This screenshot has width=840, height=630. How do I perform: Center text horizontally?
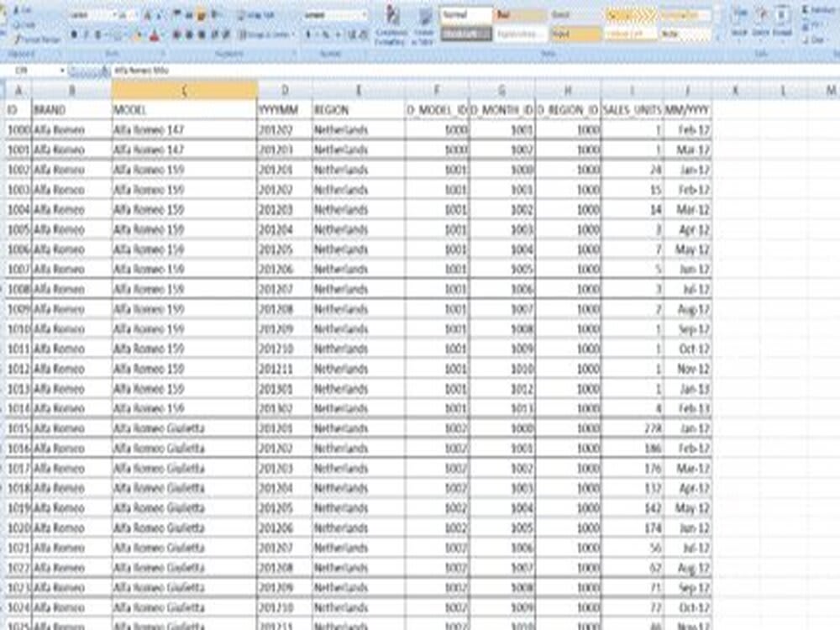coord(189,35)
